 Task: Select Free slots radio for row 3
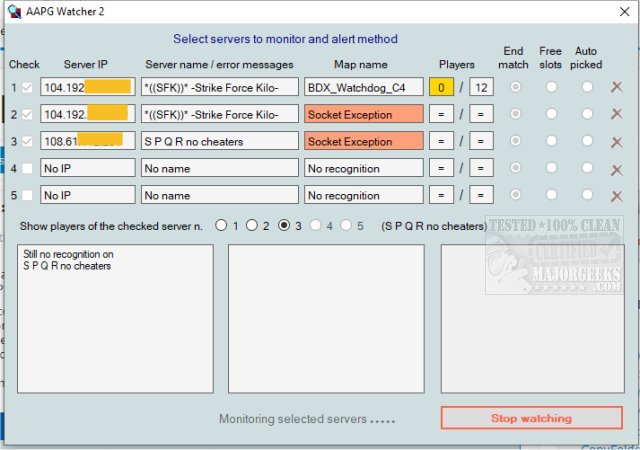551,140
